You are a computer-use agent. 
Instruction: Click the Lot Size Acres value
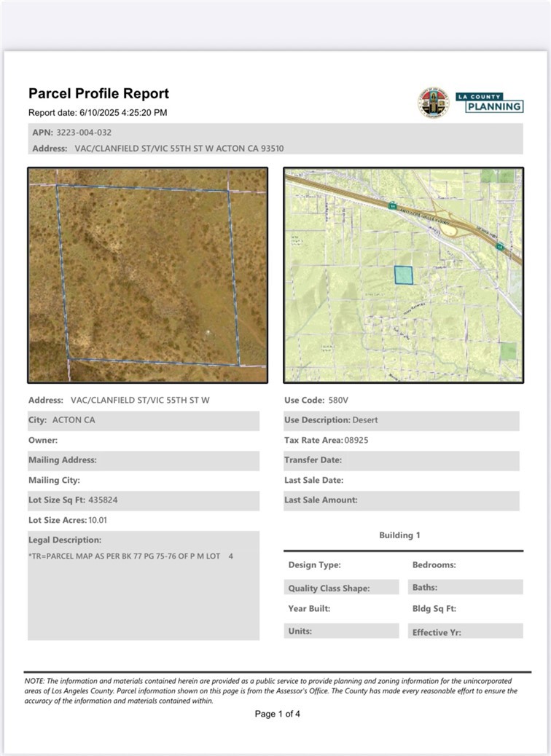click(98, 521)
